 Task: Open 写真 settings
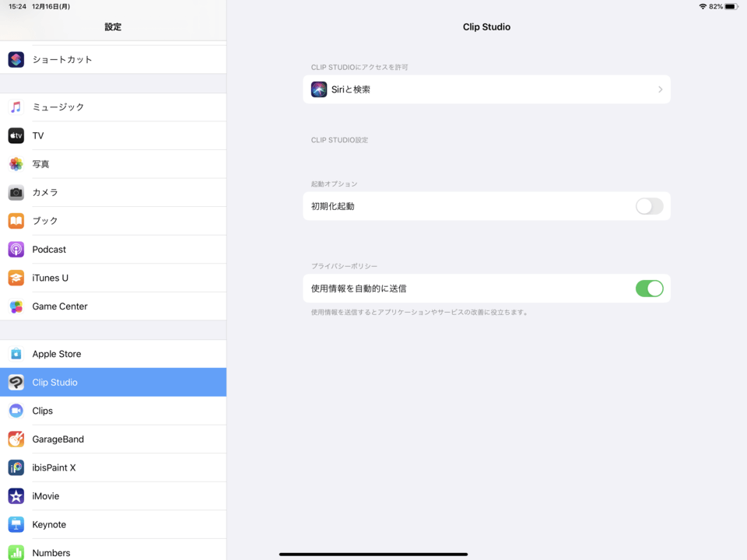(x=114, y=164)
